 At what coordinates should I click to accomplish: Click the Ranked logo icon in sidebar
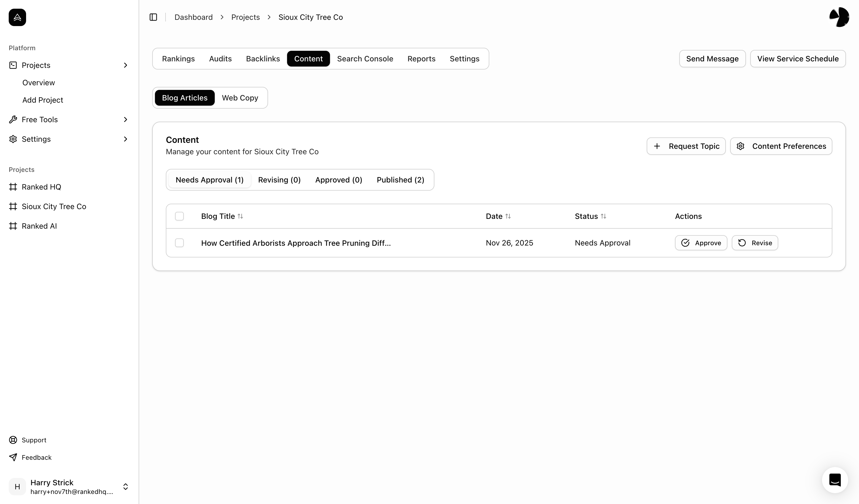pyautogui.click(x=17, y=17)
